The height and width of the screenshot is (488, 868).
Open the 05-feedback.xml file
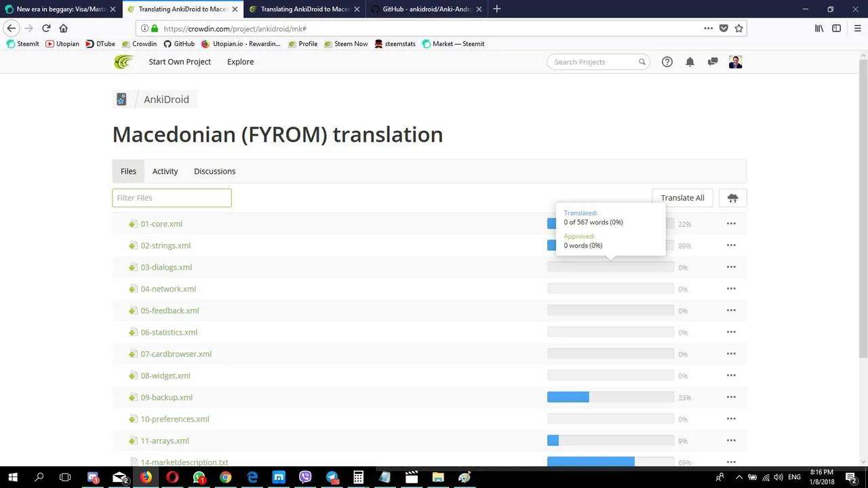coord(170,310)
